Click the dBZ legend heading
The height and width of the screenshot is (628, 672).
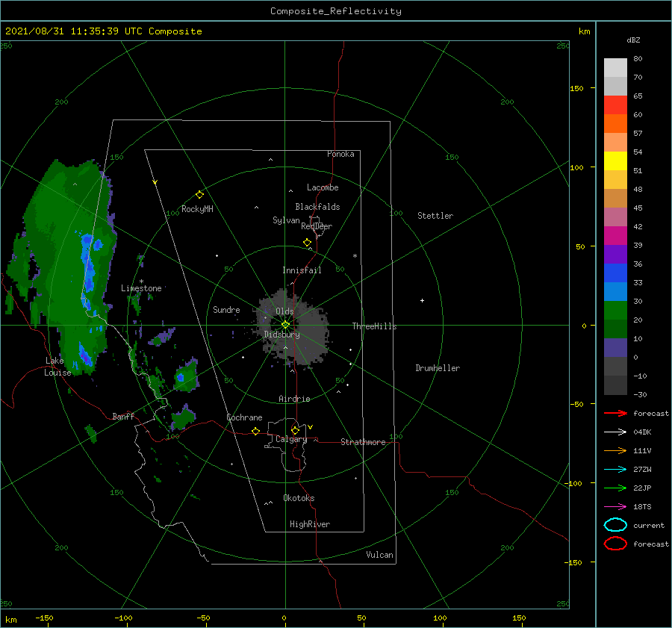tap(633, 40)
